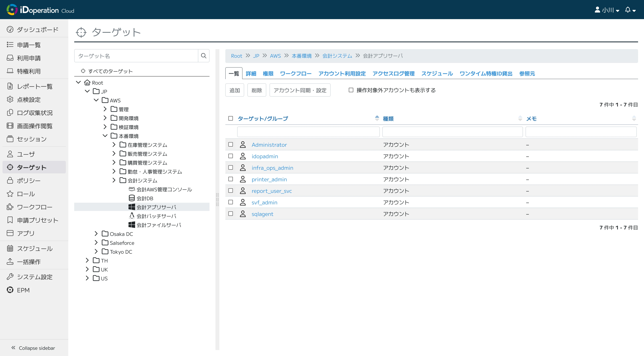Click the 会計AWS管理コンソール aws icon
Screen dimensions: 644x356
131,189
